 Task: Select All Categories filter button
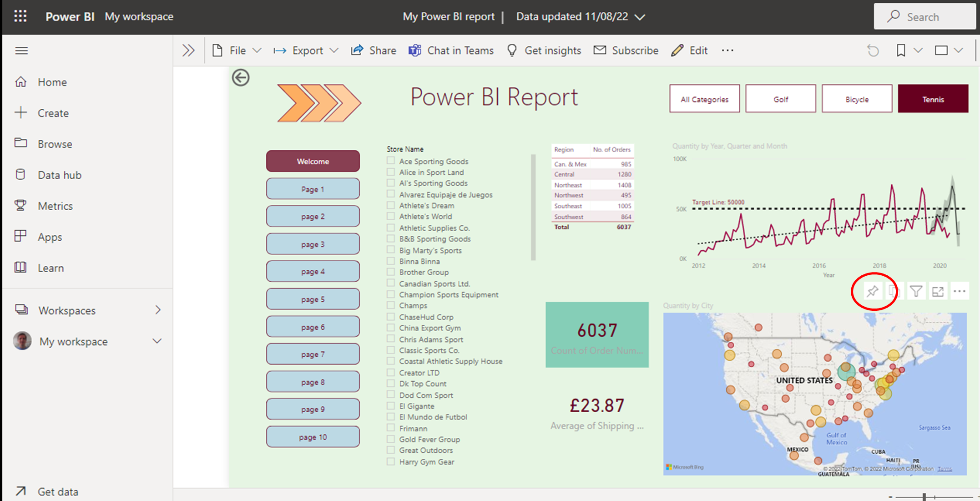705,99
